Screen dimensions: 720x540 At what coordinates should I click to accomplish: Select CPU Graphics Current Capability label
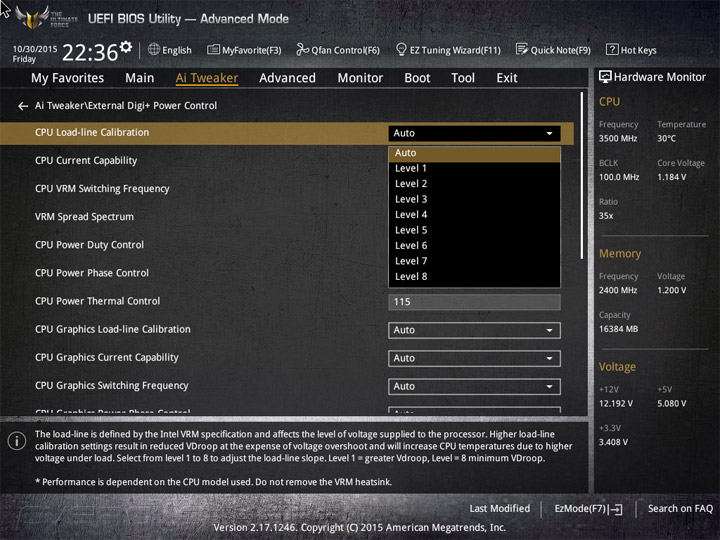(107, 357)
